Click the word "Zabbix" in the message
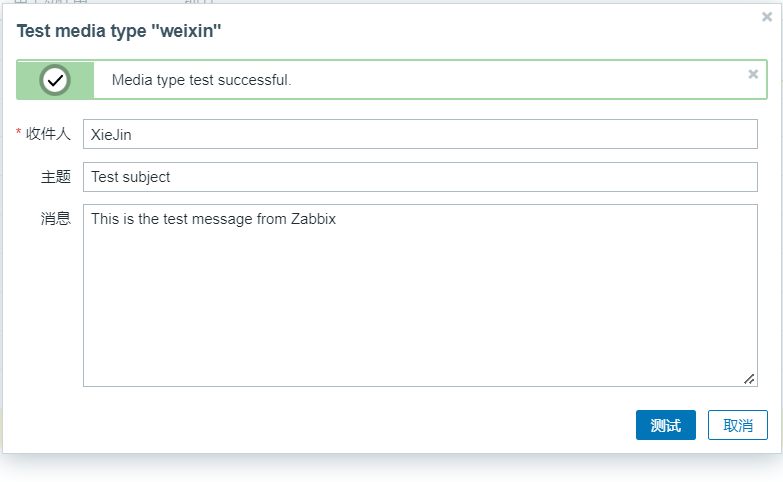 (x=313, y=219)
